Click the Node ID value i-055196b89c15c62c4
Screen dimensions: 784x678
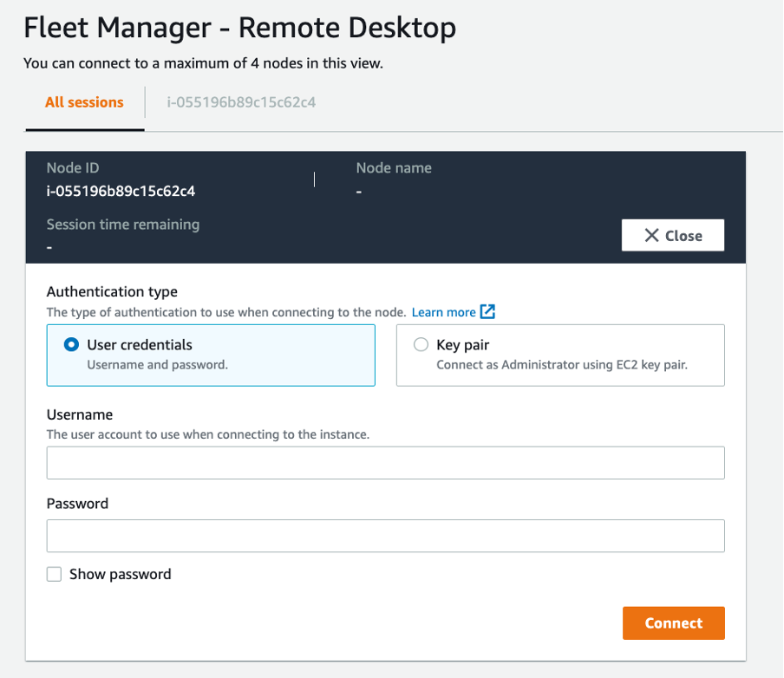pyautogui.click(x=119, y=191)
